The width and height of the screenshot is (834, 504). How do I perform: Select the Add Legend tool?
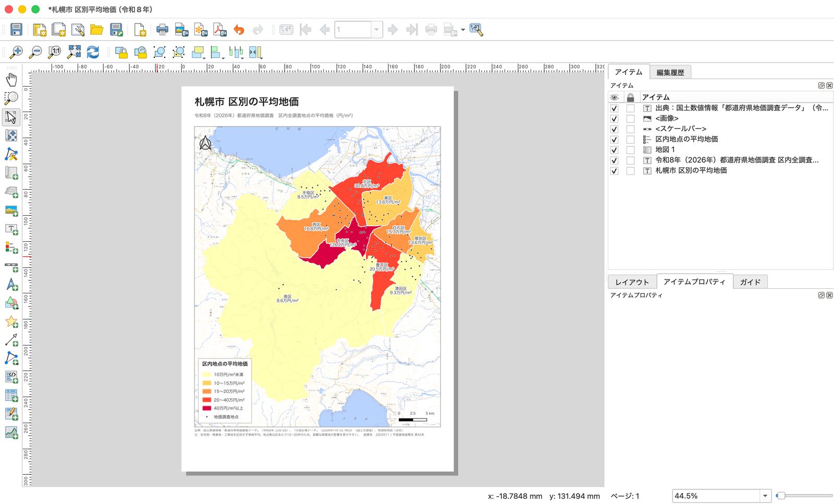[11, 248]
